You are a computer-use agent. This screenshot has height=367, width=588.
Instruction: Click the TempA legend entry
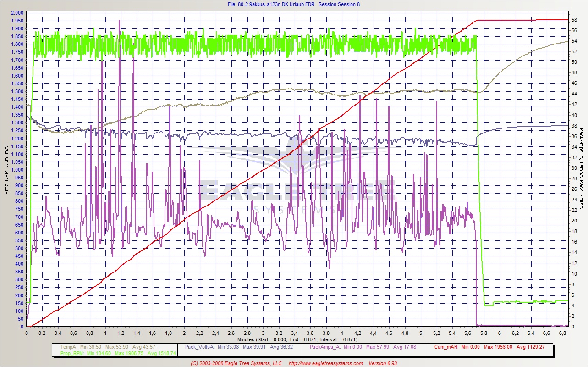click(68, 347)
